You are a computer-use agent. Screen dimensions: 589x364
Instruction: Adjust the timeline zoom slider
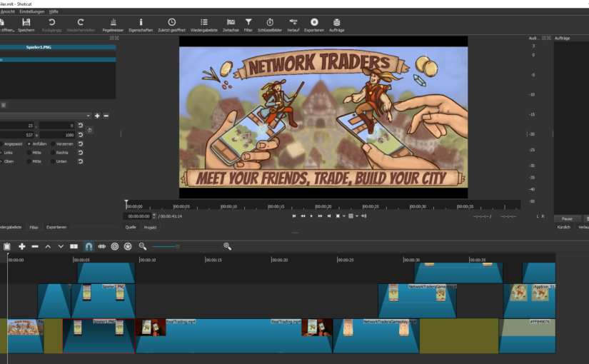click(185, 246)
